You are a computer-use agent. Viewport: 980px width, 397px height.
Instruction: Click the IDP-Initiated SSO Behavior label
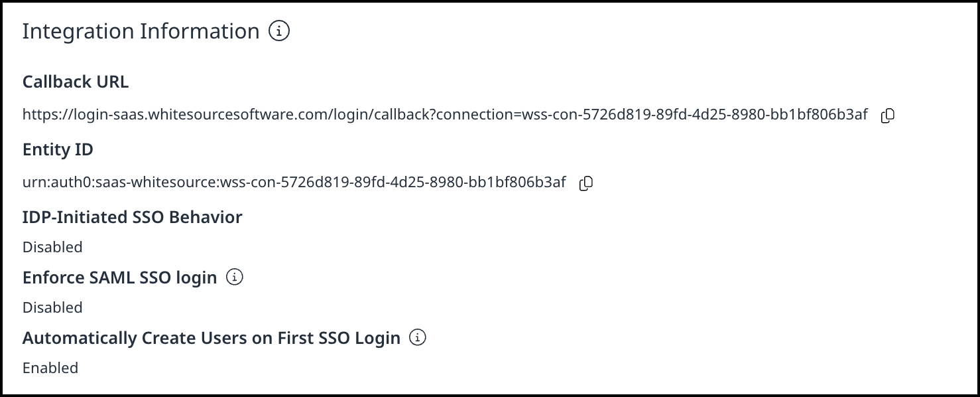(132, 217)
